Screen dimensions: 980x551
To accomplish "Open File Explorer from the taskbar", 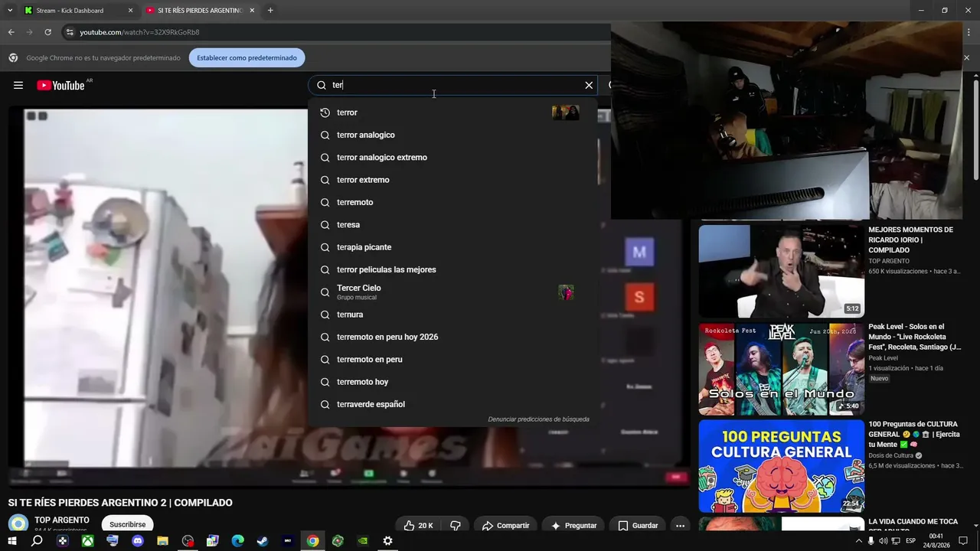I will 162,541.
